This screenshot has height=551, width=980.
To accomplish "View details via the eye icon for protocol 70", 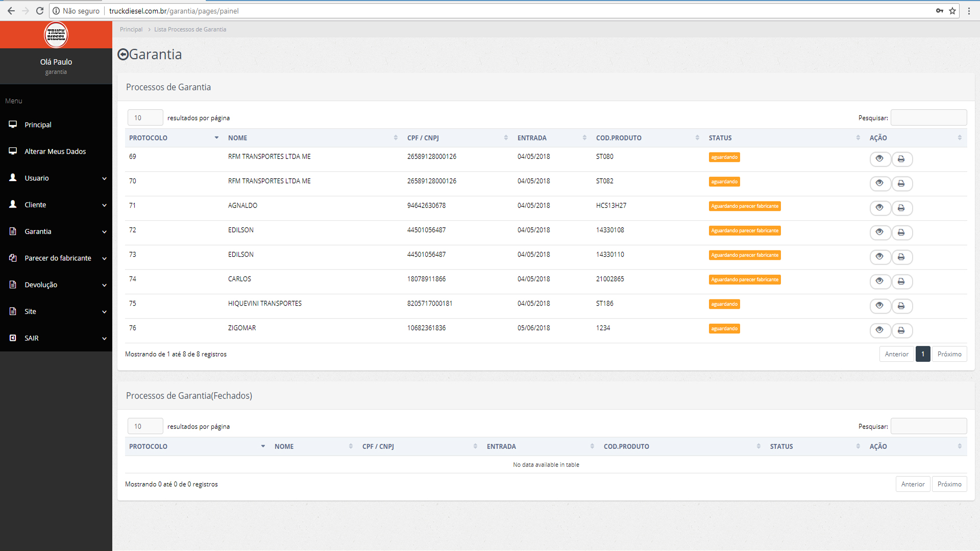I will pyautogui.click(x=879, y=184).
